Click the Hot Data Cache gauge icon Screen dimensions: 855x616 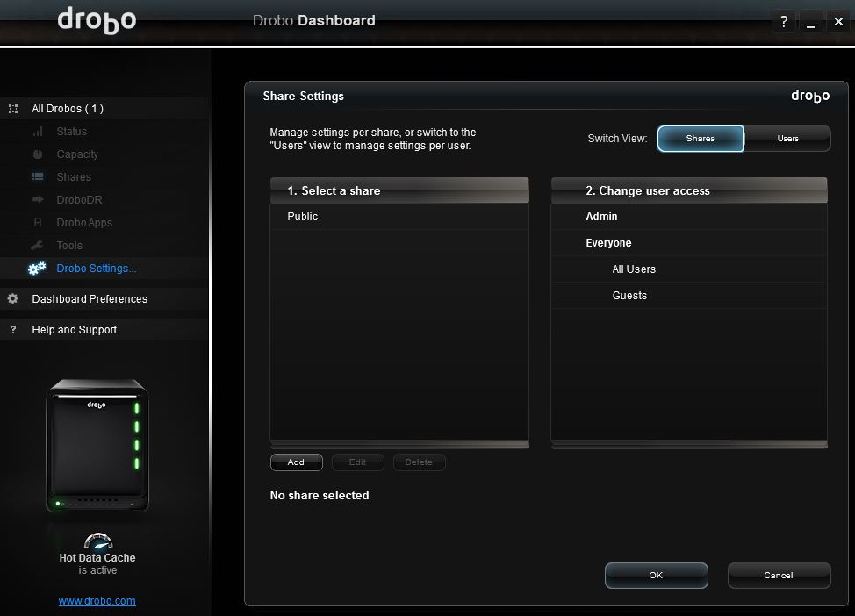click(98, 541)
